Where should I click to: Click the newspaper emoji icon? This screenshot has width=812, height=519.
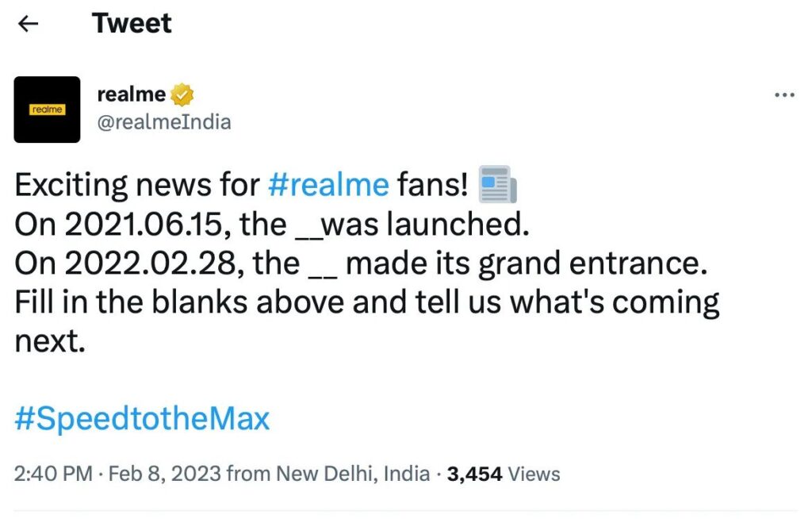click(499, 184)
